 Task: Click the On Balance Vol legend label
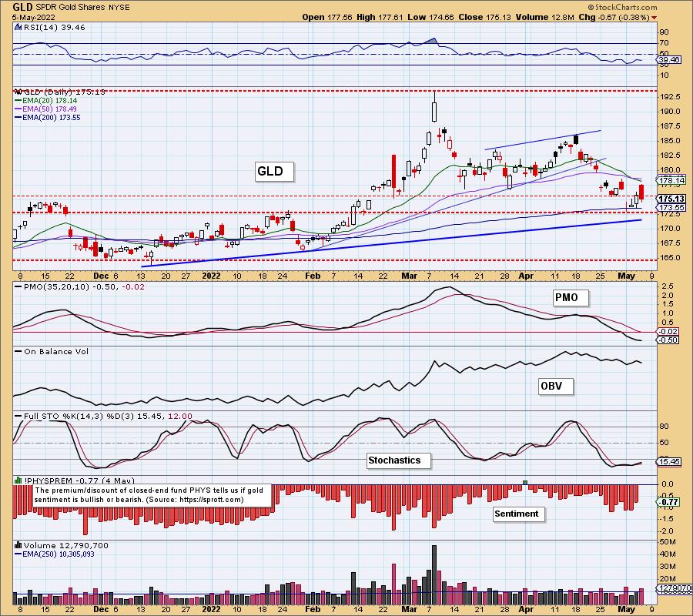click(x=52, y=351)
